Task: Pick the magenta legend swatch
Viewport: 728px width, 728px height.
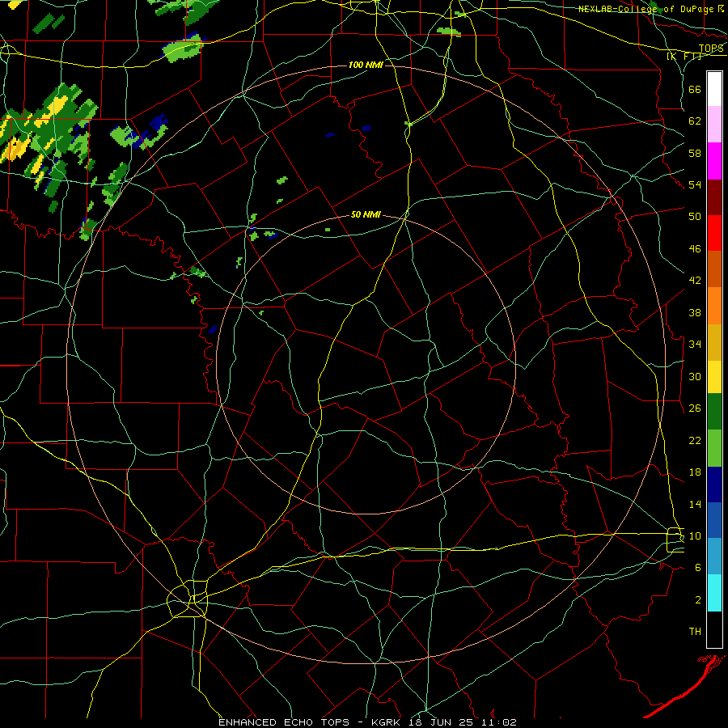Action: point(714,161)
